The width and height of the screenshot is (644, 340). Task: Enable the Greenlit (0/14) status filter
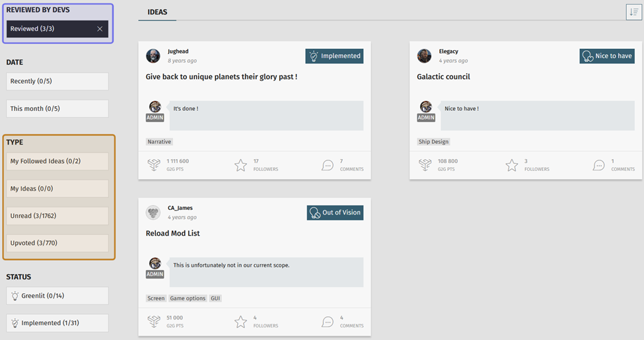(57, 296)
